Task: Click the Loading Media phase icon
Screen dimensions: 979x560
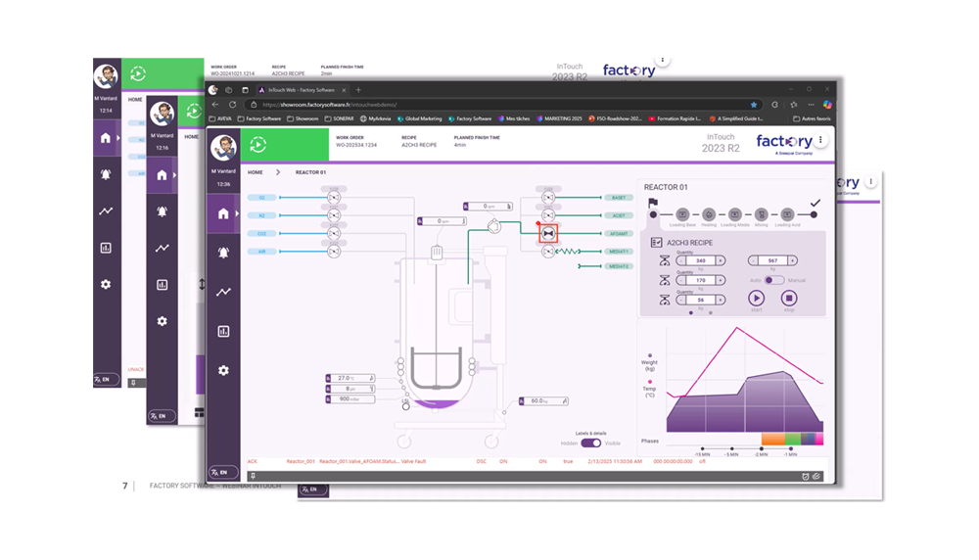Action: coord(735,214)
